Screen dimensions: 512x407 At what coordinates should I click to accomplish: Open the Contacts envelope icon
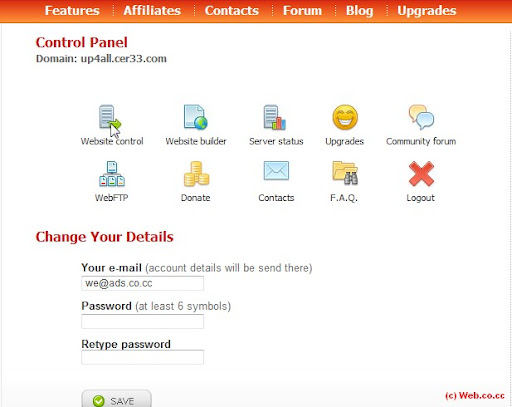coord(276,171)
